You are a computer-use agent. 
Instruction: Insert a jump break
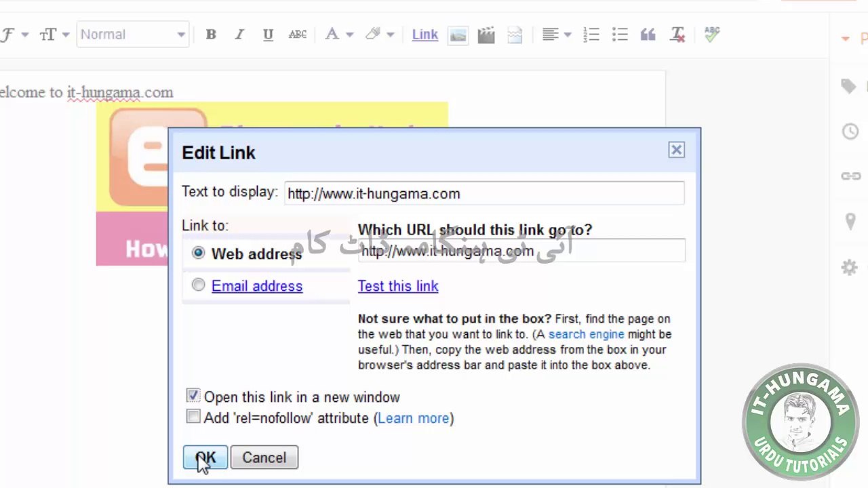point(515,35)
